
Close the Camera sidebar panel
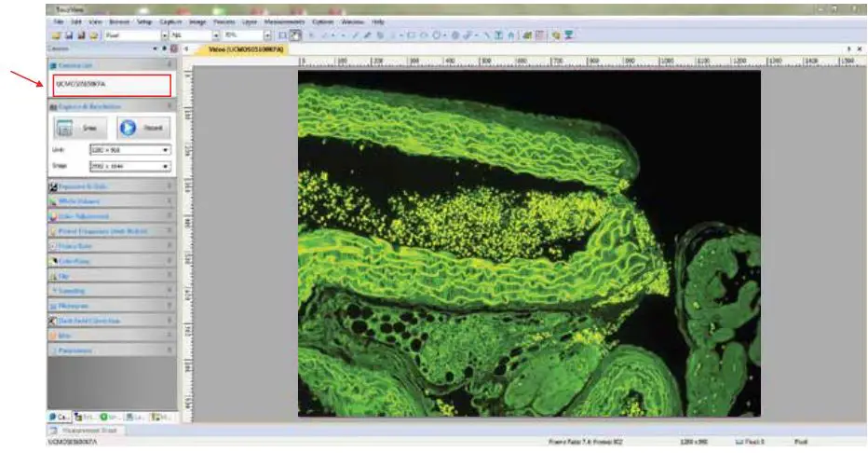point(173,48)
